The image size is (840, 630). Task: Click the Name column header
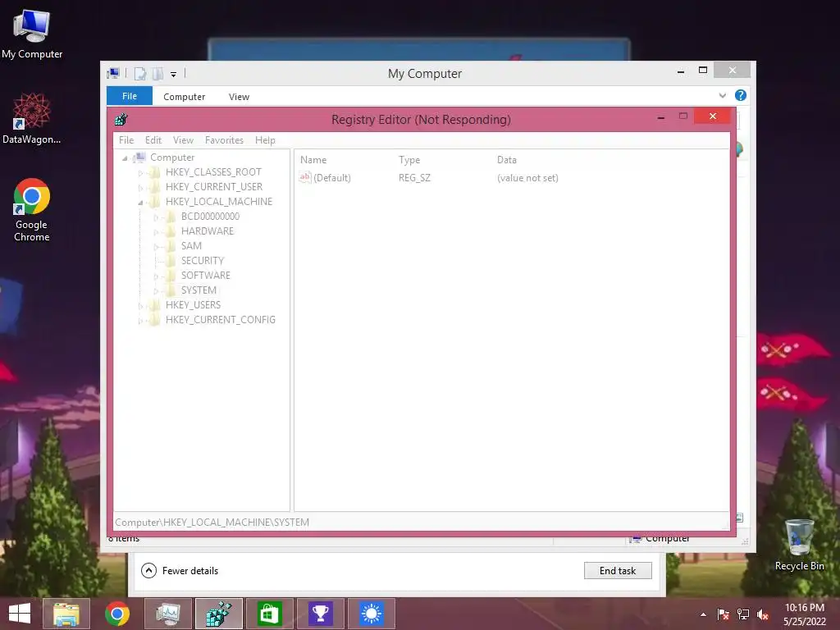pos(313,160)
